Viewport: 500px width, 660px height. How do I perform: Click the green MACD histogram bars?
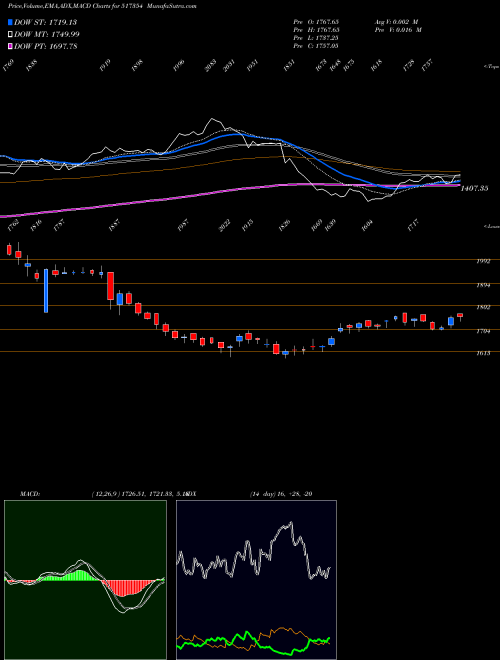click(x=78, y=576)
